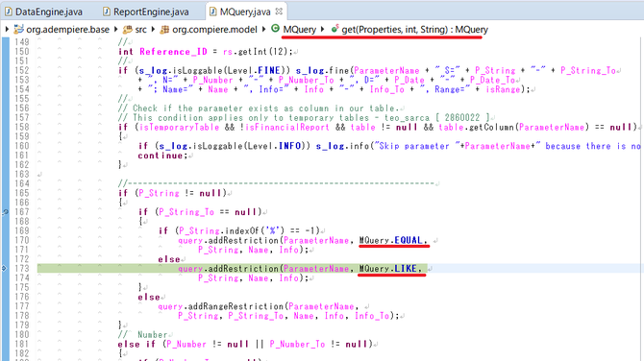This screenshot has width=644, height=361.
Task: Open org.adempiere.base breadcrumb item
Action: (68, 30)
